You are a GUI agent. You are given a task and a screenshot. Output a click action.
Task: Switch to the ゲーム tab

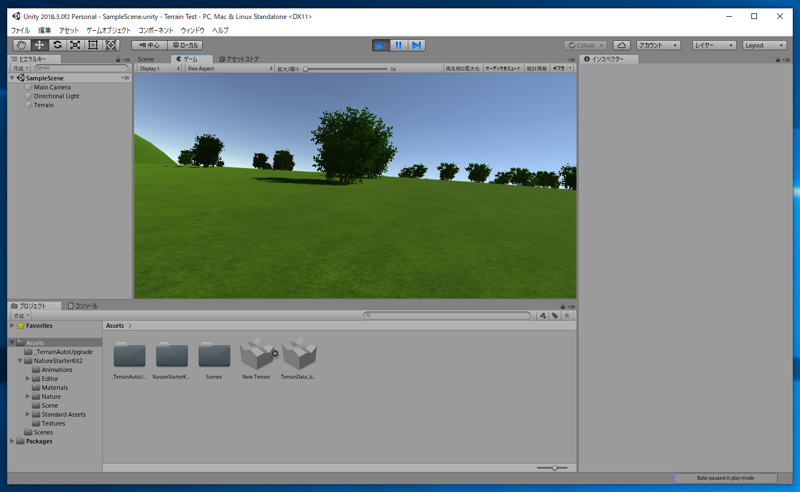pyautogui.click(x=191, y=59)
